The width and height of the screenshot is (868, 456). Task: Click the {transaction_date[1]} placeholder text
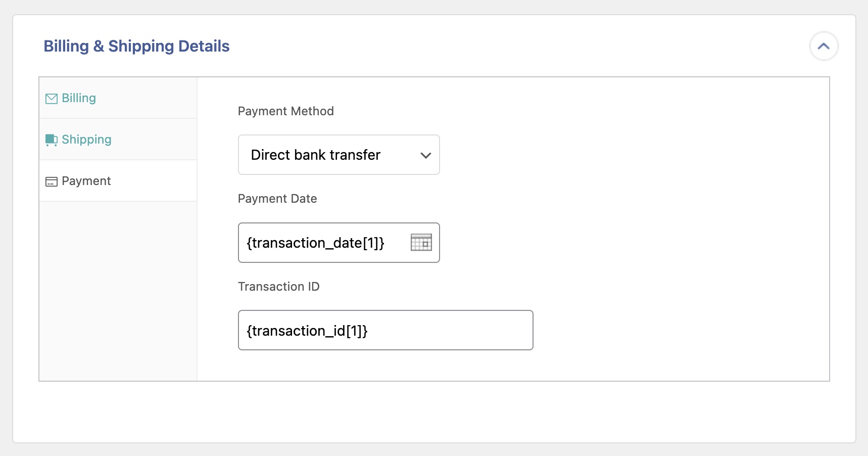(x=315, y=243)
